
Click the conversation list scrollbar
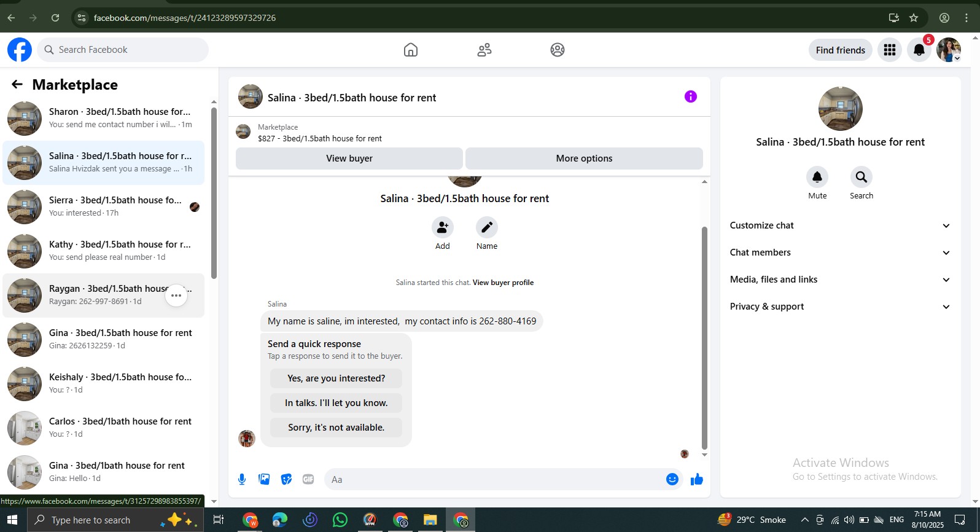click(214, 194)
